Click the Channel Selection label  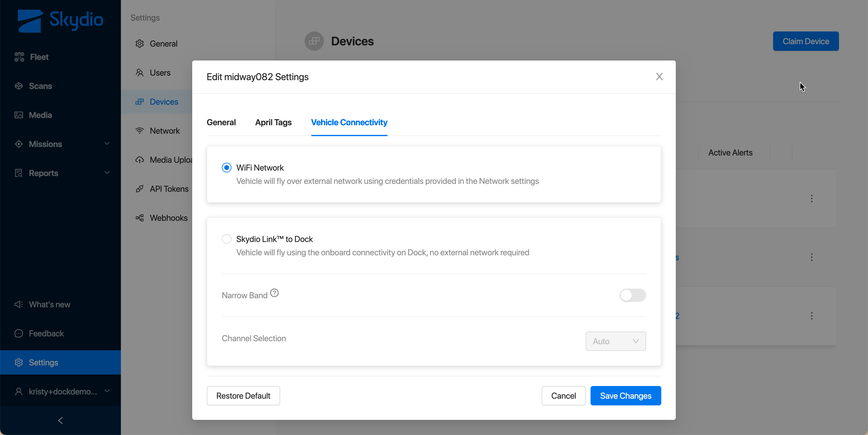(x=254, y=338)
